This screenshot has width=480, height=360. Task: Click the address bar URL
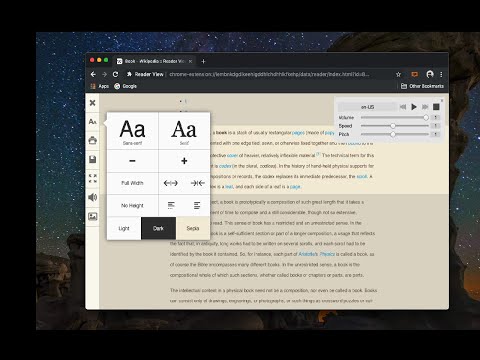(x=269, y=74)
